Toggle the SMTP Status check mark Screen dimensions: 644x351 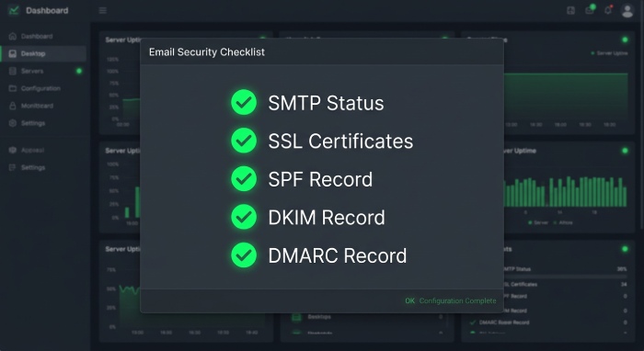[x=244, y=102]
